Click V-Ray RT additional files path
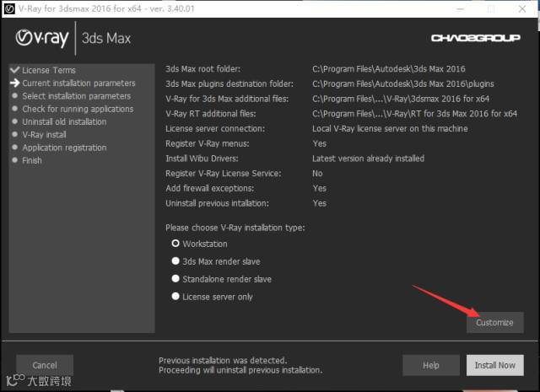This screenshot has width=540, height=392. coord(414,114)
